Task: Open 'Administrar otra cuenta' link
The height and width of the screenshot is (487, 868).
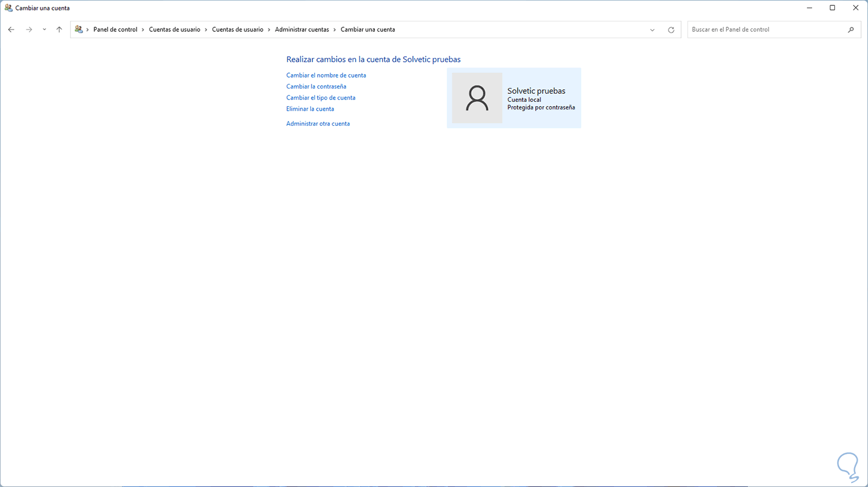Action: click(318, 123)
